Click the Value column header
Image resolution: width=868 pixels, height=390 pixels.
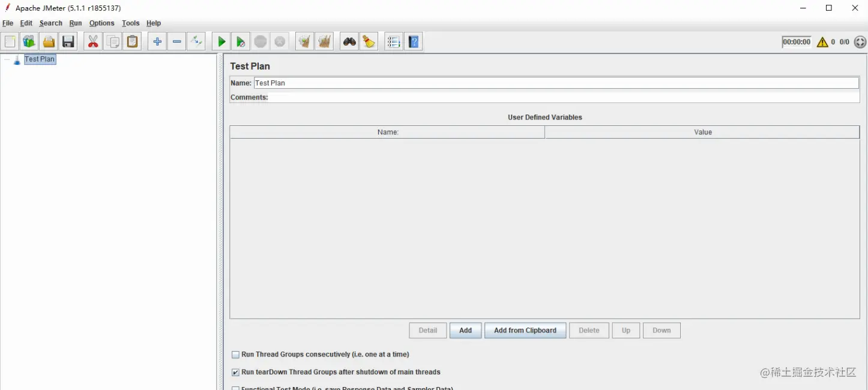[702, 132]
